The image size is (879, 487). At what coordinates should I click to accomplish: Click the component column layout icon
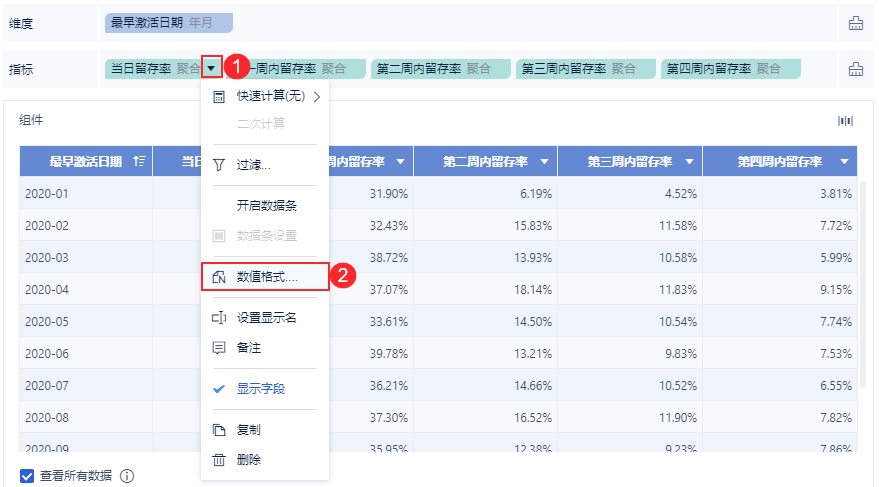tap(846, 121)
